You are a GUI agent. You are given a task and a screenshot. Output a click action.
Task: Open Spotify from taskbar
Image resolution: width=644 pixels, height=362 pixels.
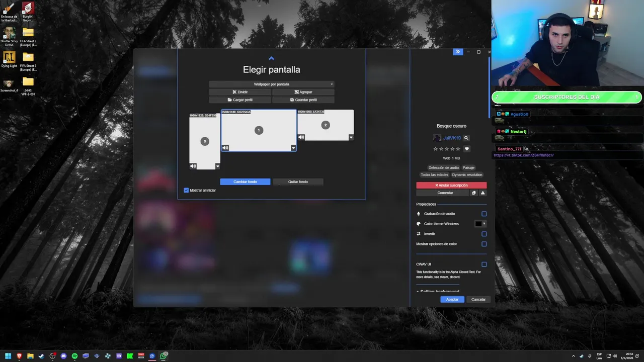(74, 356)
